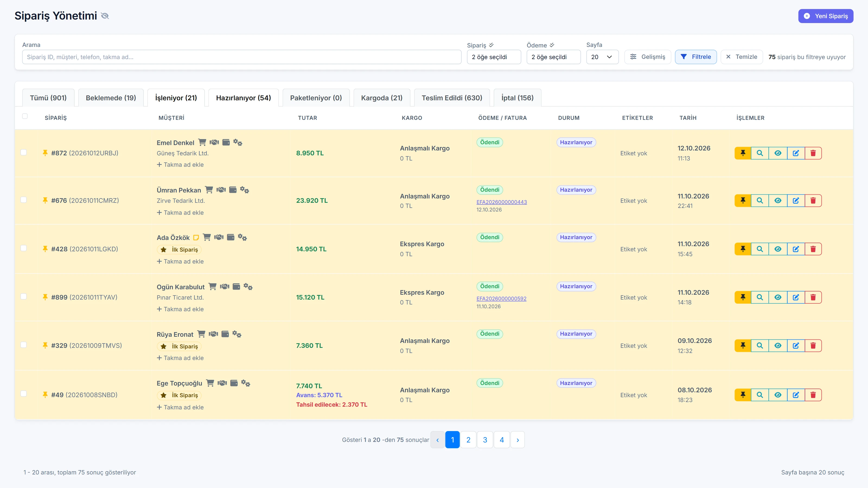This screenshot has width=868, height=488.
Task: Click the Arama search input field
Action: pos(242,57)
